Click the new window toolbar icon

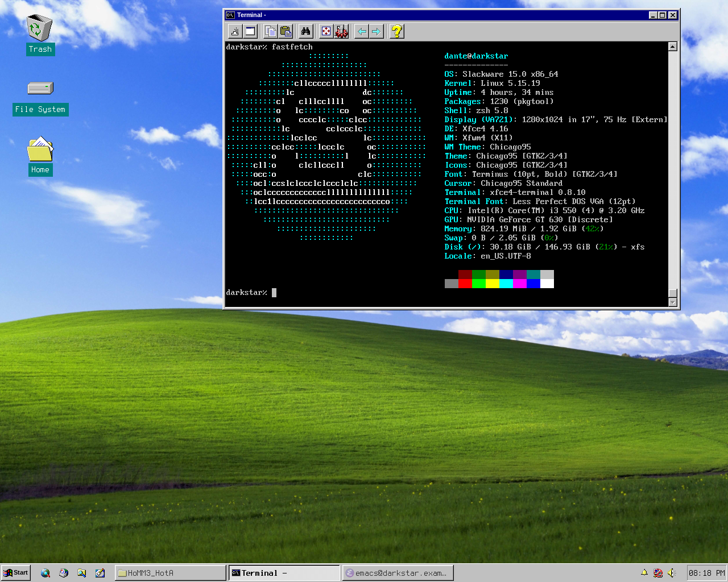(250, 31)
